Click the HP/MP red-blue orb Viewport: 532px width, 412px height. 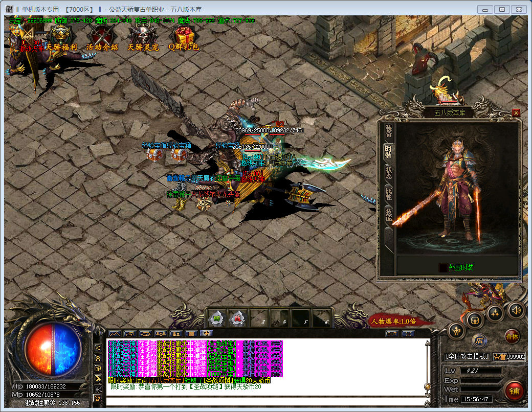click(x=53, y=349)
